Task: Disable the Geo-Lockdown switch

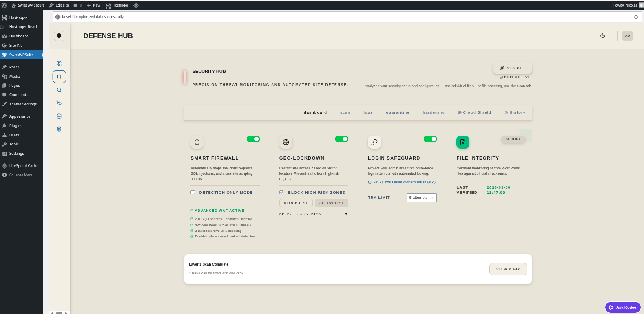Action: coord(342,139)
